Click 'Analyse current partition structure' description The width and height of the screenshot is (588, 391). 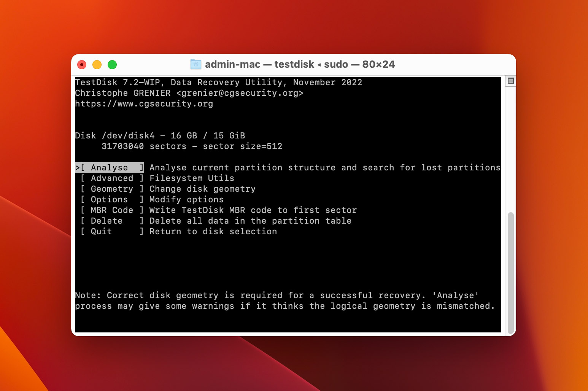point(325,167)
